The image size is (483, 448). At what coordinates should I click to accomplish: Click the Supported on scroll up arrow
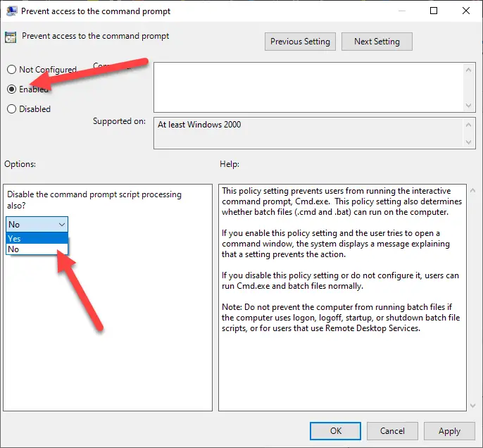click(x=468, y=125)
